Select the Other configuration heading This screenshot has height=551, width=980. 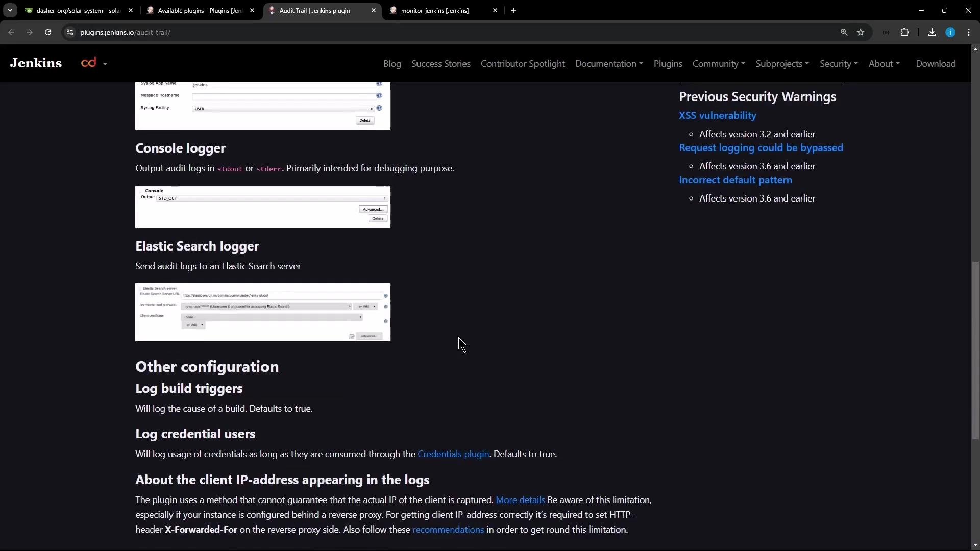[207, 367]
